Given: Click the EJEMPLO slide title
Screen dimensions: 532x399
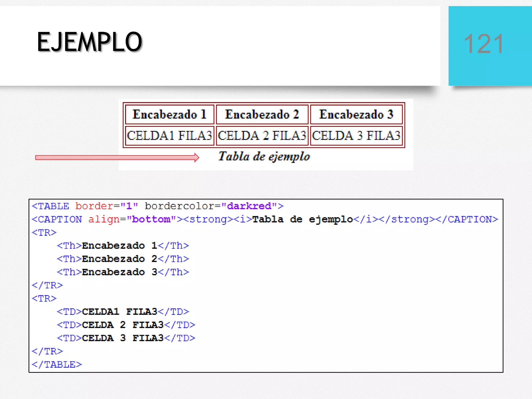Looking at the screenshot, I should (x=90, y=42).
